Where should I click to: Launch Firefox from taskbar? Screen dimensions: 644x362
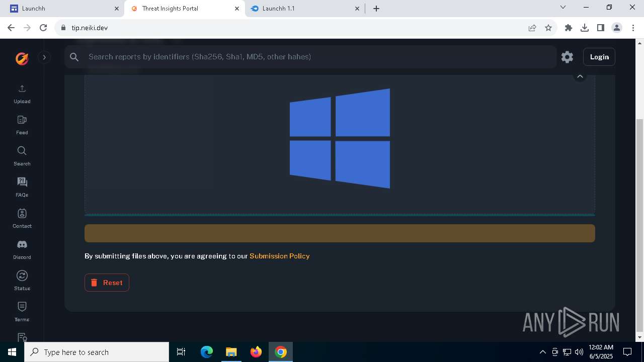point(256,352)
